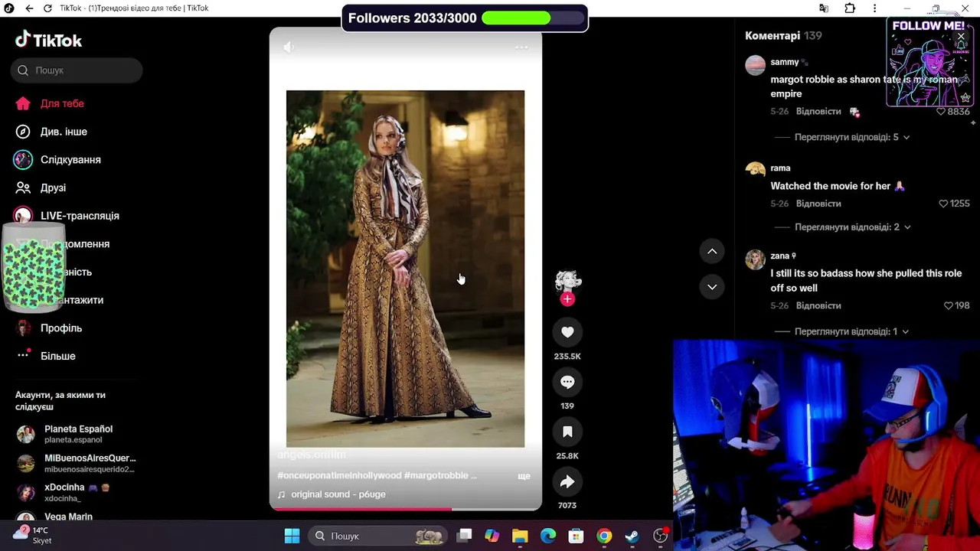This screenshot has width=980, height=551.
Task: Reload the page with the browser refresh icon
Action: tap(47, 8)
